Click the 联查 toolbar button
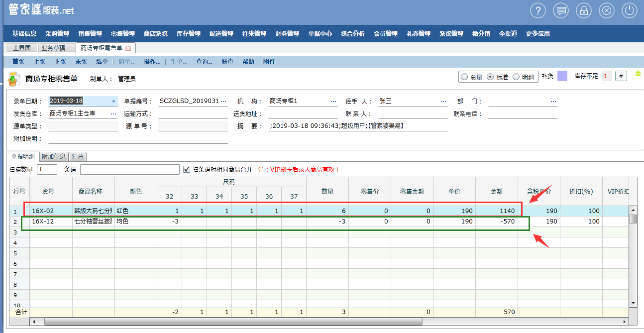 pos(227,62)
